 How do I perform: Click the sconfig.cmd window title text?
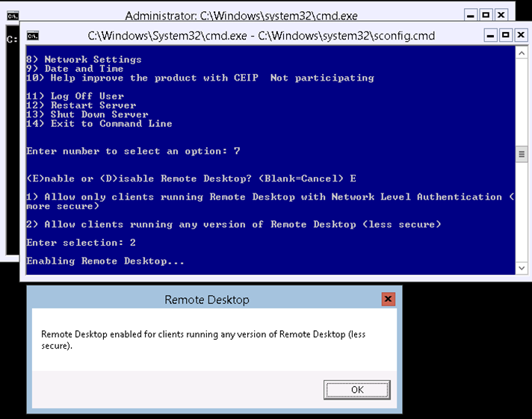tap(262, 36)
